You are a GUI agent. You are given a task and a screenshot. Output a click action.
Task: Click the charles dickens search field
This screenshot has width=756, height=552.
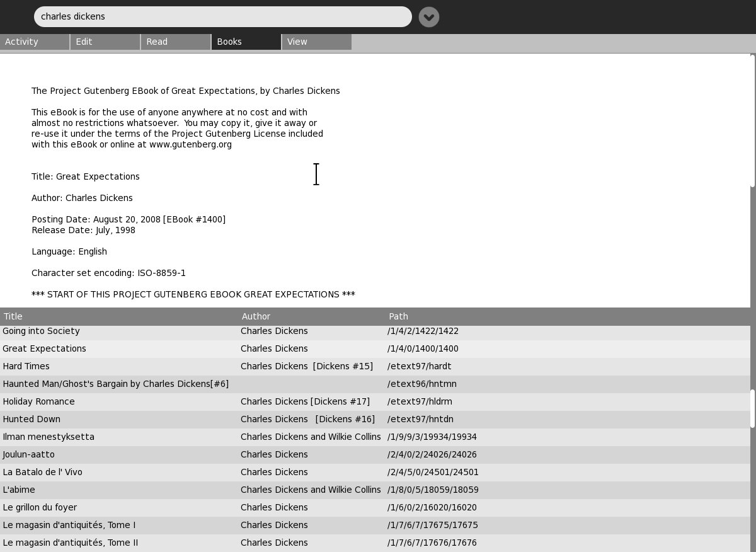[222, 17]
